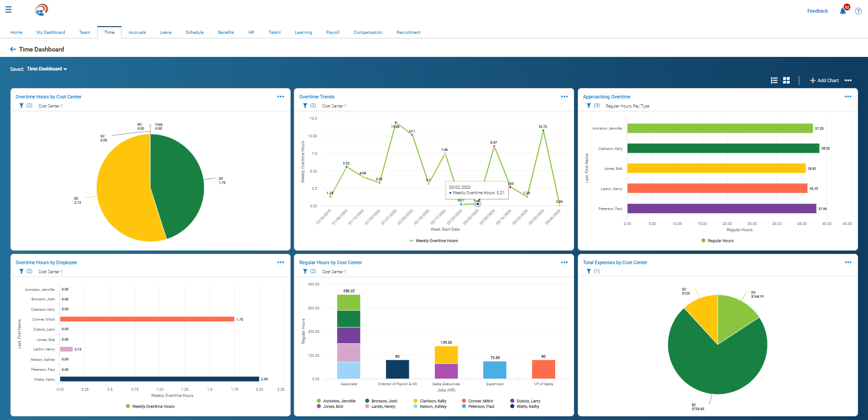Switch dashboard to list view

[774, 80]
